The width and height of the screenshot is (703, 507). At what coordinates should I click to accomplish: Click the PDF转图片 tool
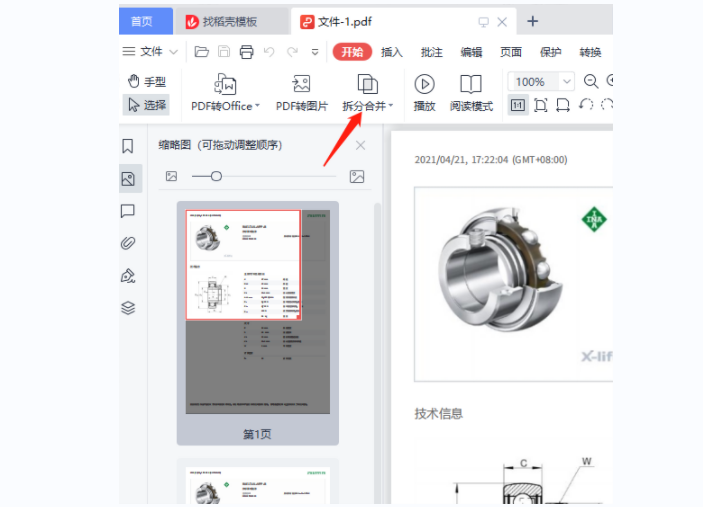tap(302, 93)
